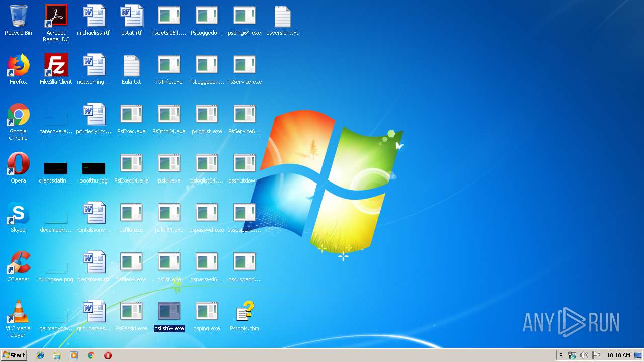Open the volume speaker tray icon
This screenshot has width=644, height=362.
584,355
